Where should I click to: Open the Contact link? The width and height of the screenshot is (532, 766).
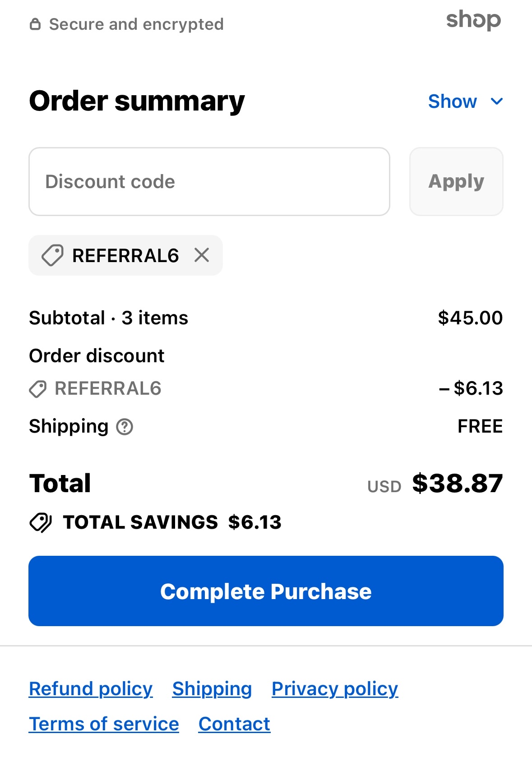pos(234,724)
